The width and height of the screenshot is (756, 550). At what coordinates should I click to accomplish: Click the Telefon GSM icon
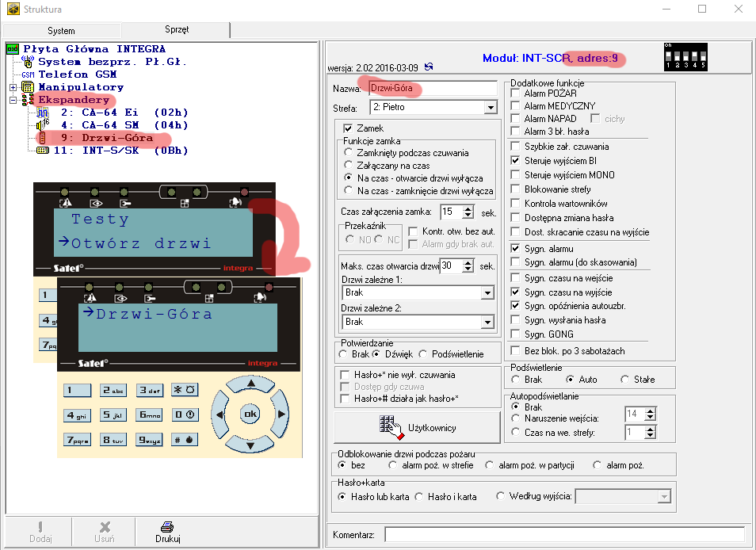tap(28, 74)
